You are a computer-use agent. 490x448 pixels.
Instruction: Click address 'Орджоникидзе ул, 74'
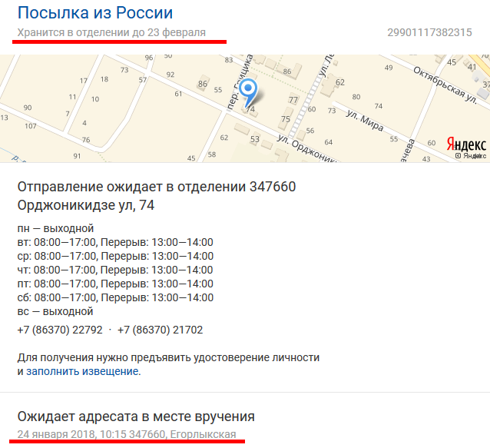click(86, 205)
